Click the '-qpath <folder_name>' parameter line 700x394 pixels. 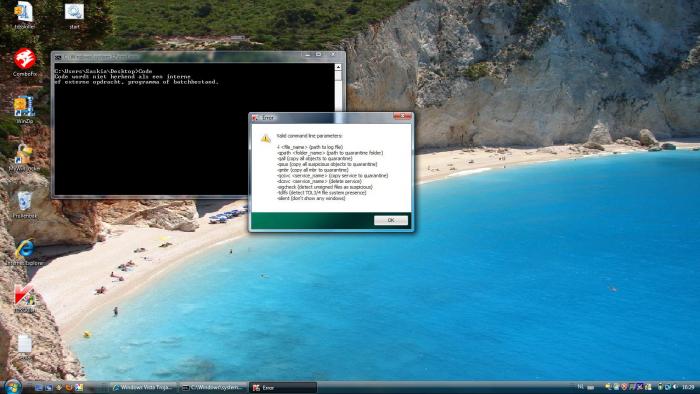tap(330, 153)
